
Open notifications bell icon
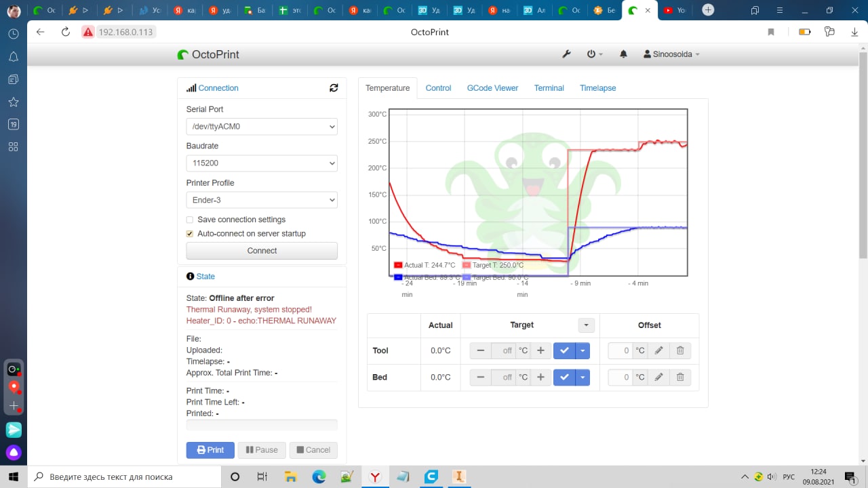click(x=624, y=54)
